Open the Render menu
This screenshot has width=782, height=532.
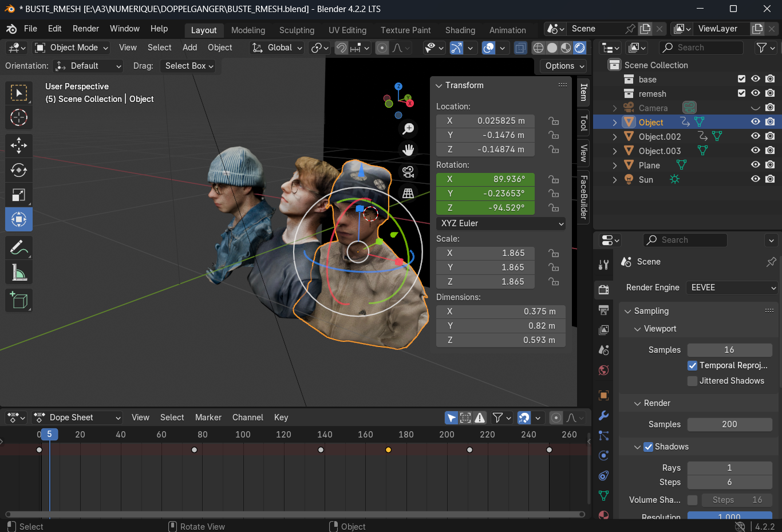pos(86,28)
